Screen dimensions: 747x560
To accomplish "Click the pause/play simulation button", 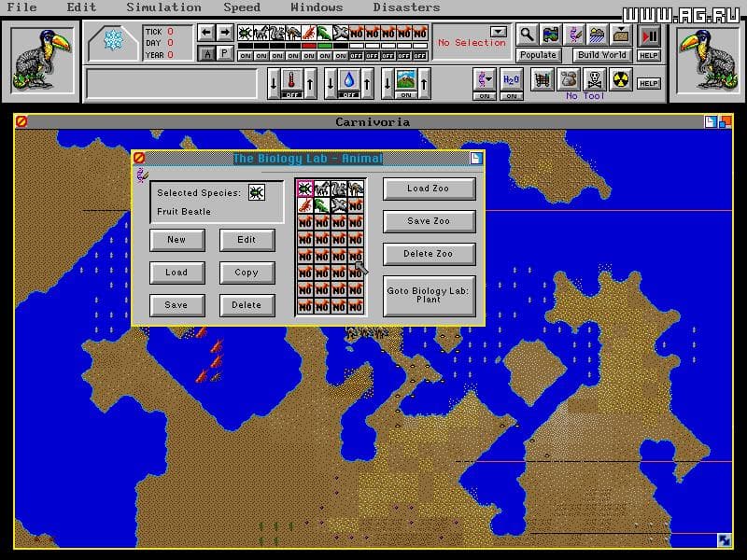I will pyautogui.click(x=649, y=36).
